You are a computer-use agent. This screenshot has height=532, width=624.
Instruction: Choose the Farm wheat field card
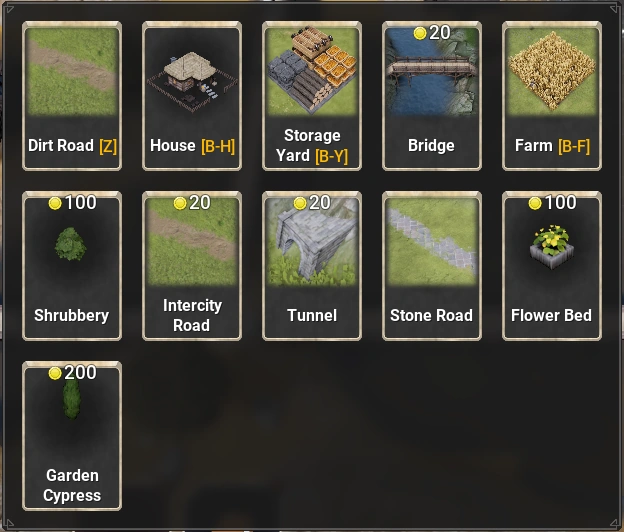pyautogui.click(x=552, y=96)
